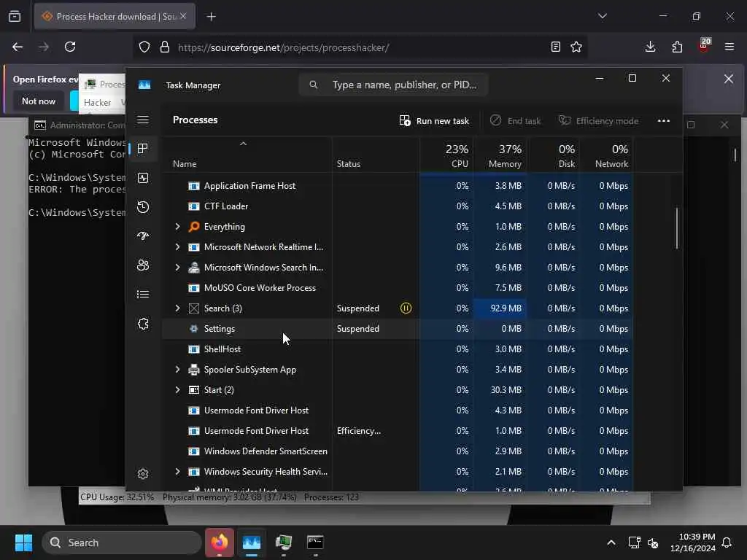Click the Run new task button

coord(434,121)
